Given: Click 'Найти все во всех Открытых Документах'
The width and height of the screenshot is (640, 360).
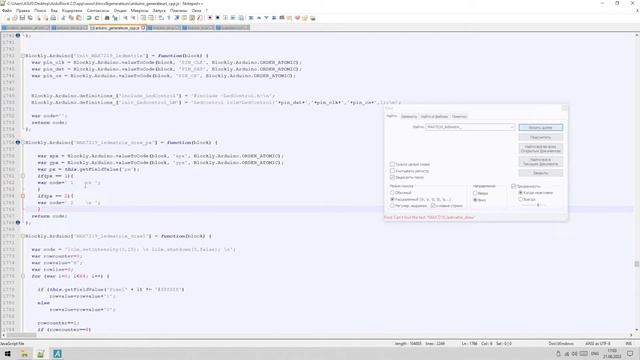Looking at the screenshot, I should 540,149.
